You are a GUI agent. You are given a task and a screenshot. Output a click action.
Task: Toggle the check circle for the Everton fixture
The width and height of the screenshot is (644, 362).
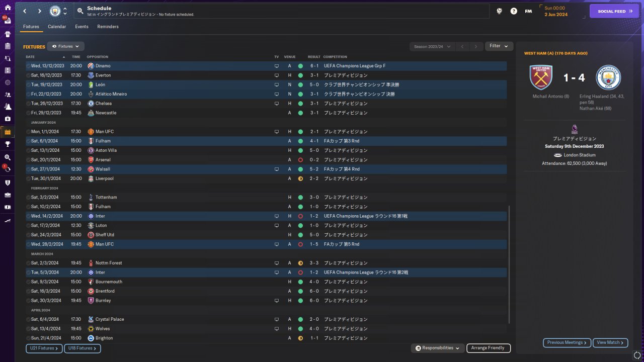pyautogui.click(x=28, y=75)
